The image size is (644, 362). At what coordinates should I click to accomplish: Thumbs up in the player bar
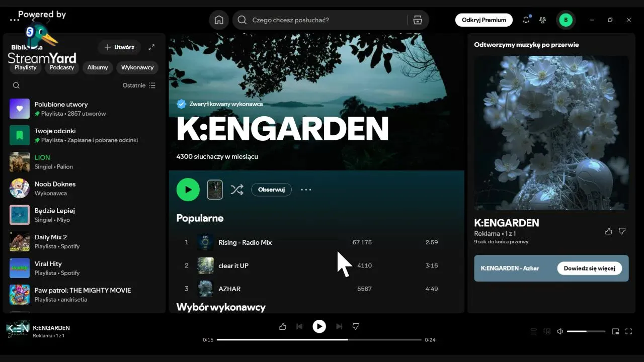[x=283, y=326]
